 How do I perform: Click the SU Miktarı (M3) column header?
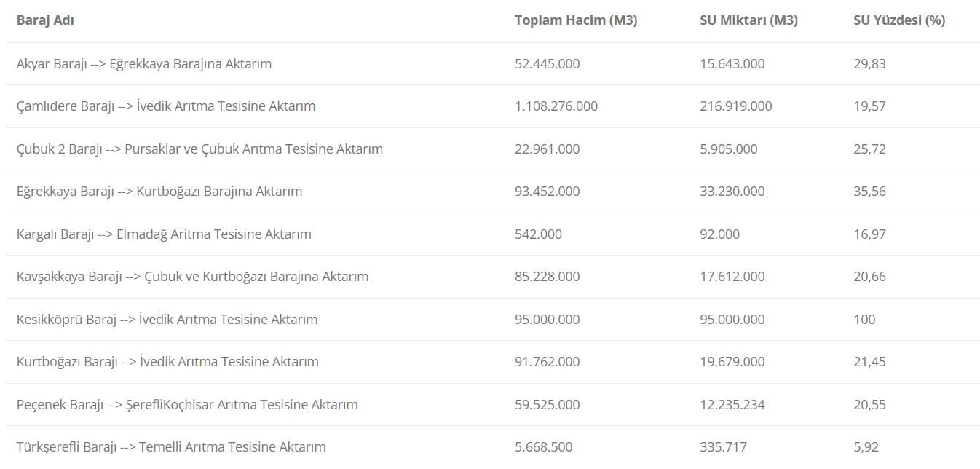pyautogui.click(x=748, y=20)
